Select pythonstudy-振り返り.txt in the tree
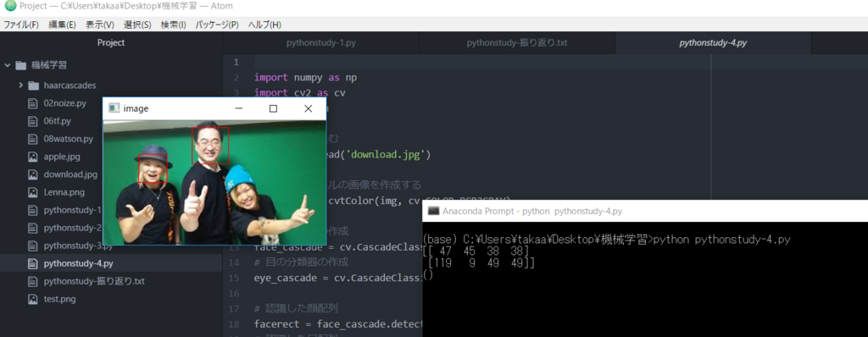 click(94, 281)
